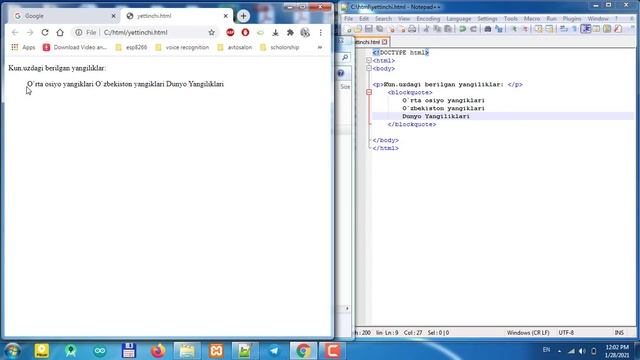Open the Plugins menu in Notepad++
The width and height of the screenshot is (640, 360).
(x=572, y=19)
